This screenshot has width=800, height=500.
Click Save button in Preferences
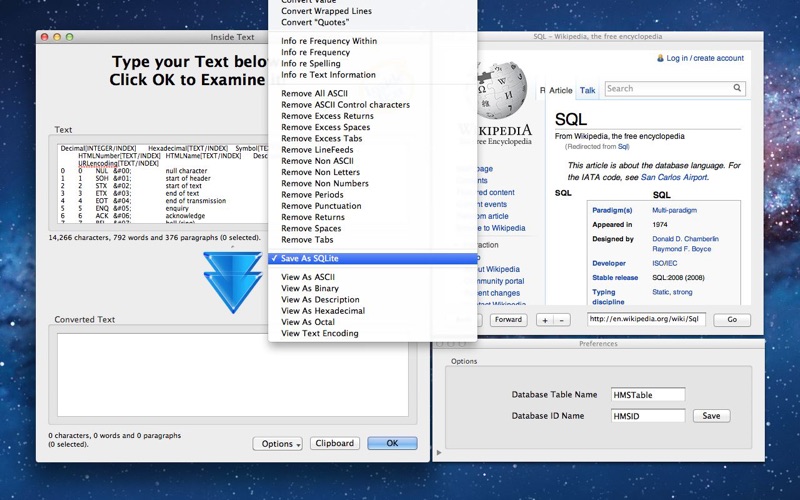[711, 416]
